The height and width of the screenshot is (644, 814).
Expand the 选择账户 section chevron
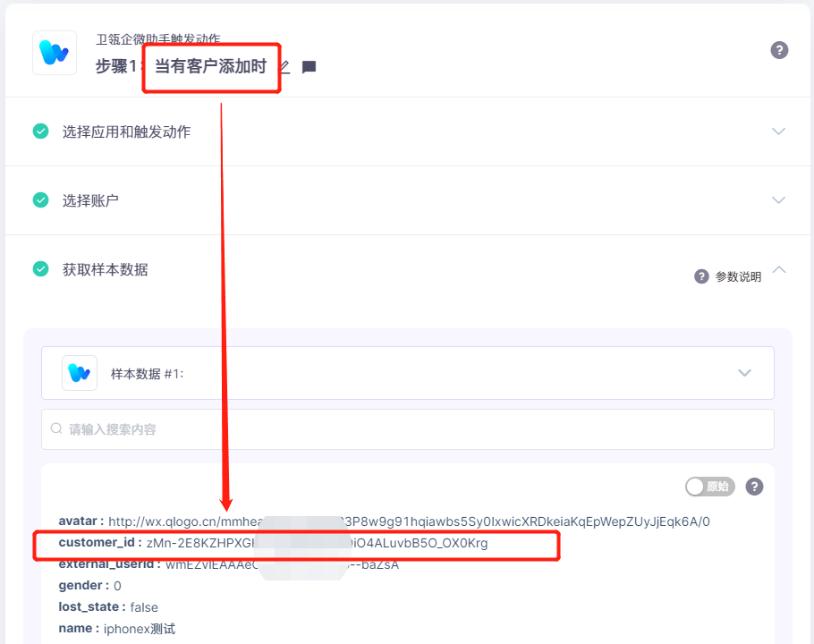(x=778, y=199)
